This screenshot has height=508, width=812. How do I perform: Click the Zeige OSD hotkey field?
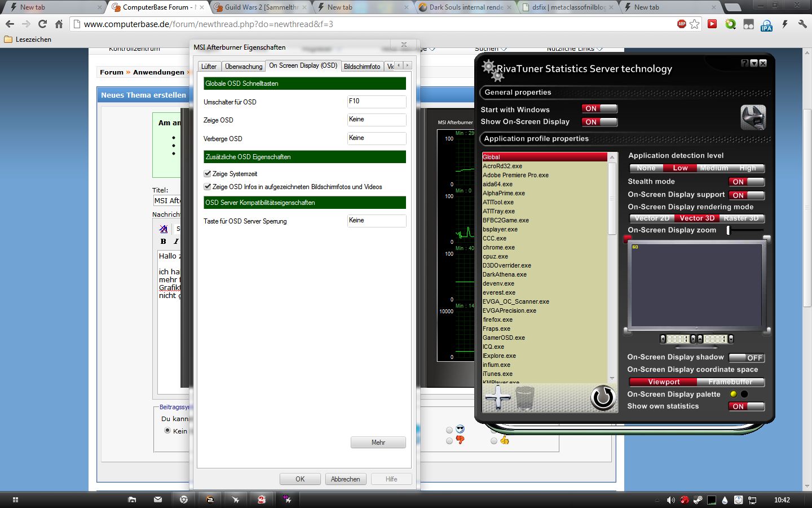pyautogui.click(x=377, y=120)
